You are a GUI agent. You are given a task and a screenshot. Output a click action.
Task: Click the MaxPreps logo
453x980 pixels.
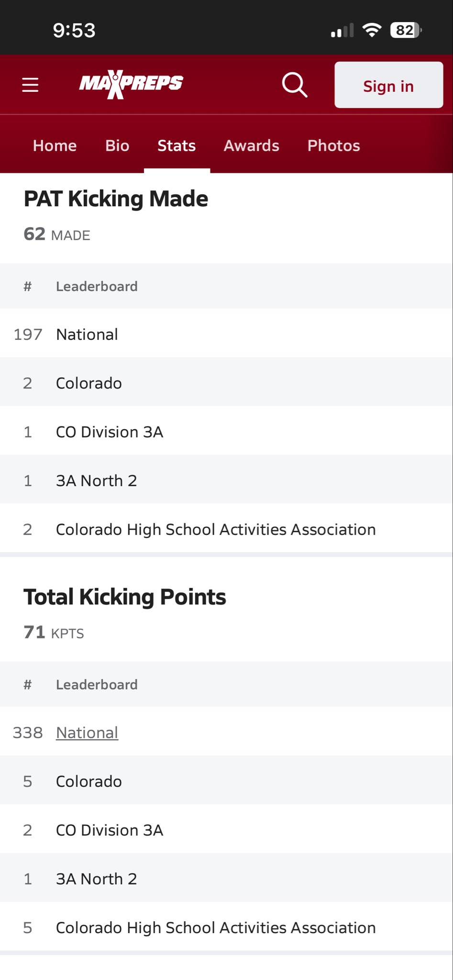[x=131, y=84]
